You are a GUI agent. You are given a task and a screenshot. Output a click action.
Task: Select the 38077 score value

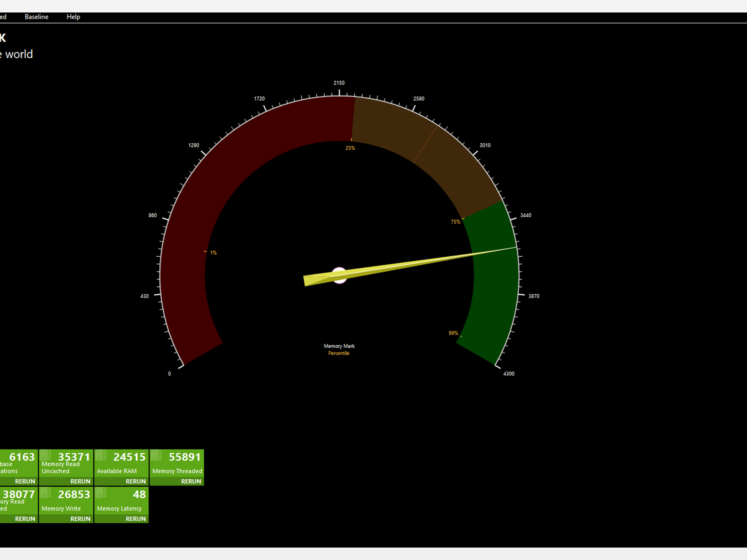coord(19,494)
